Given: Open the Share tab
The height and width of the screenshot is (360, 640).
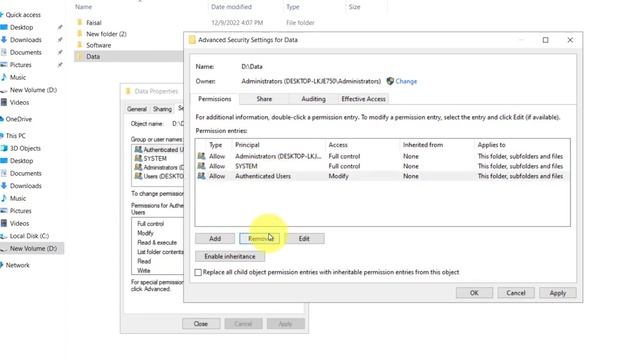Looking at the screenshot, I should pyautogui.click(x=264, y=99).
